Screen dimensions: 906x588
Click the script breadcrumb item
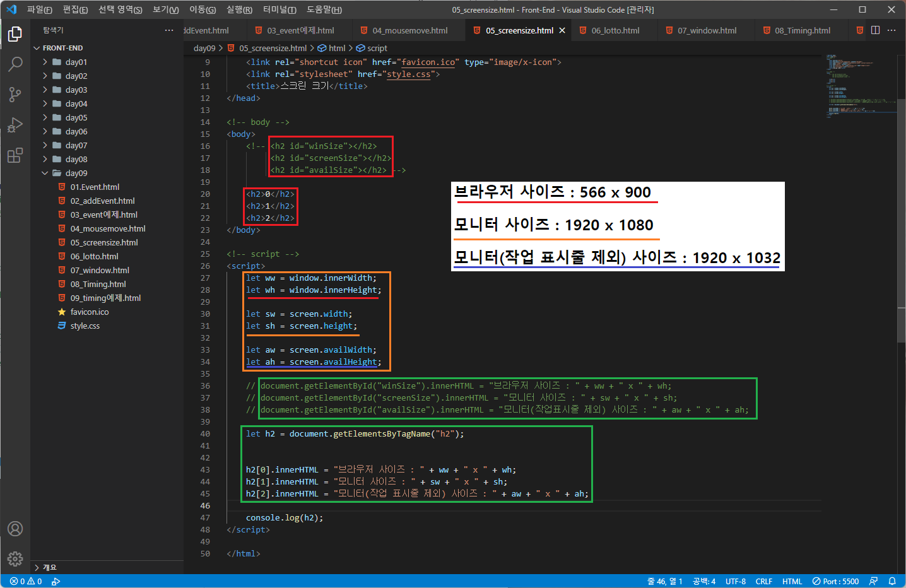(x=372, y=48)
